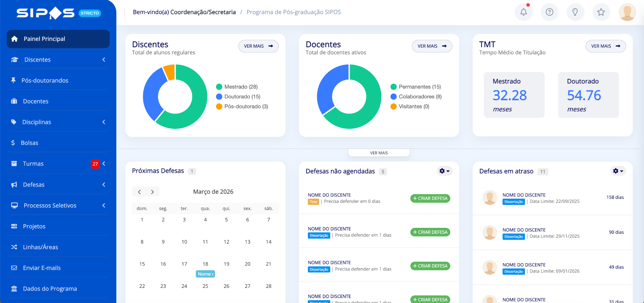Click the briefcase icon beside Docentes
Screen dimensions: 644x303
click(x=14, y=101)
